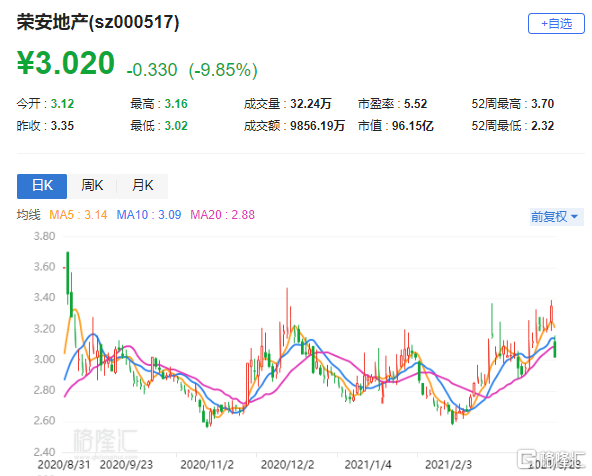
Task: Click the 52周最低 value 2.32
Action: 543,126
